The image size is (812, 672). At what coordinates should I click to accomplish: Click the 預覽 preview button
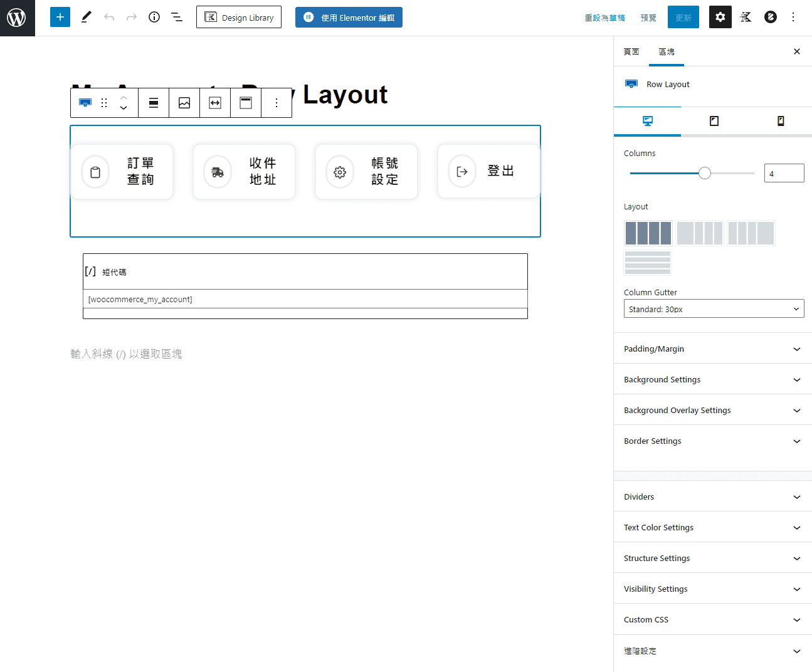[648, 18]
